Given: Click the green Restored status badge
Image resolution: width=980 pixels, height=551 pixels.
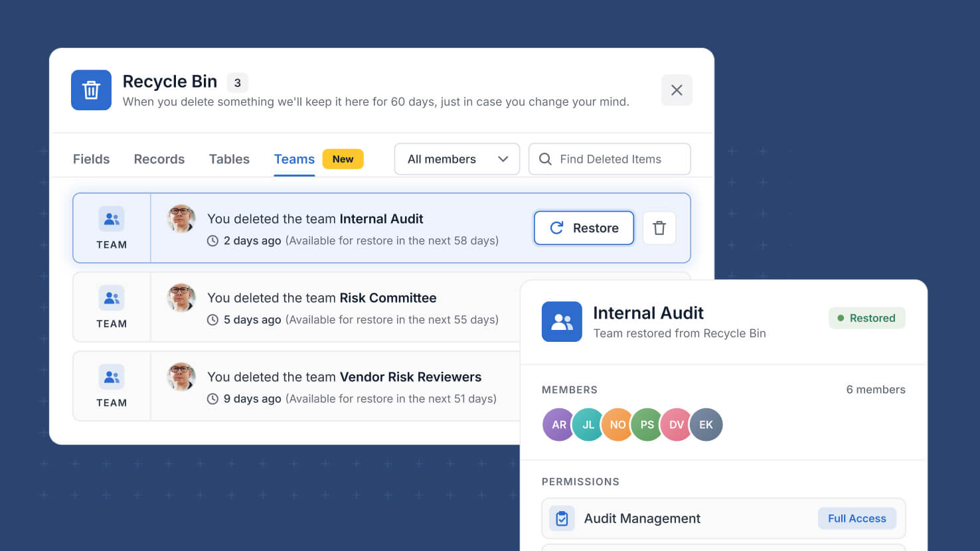Looking at the screenshot, I should click(866, 318).
